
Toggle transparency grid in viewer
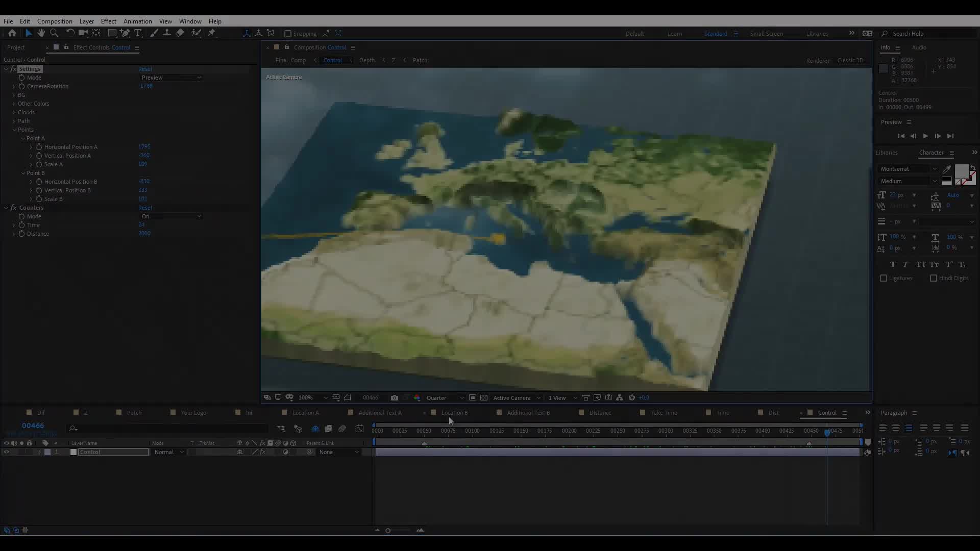[484, 398]
